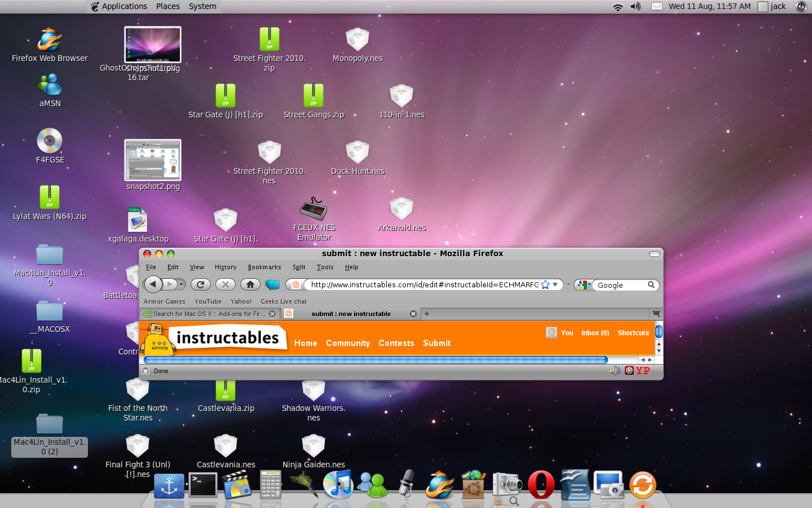The image size is (812, 508).
Task: Click the YP icon in the status bar
Action: (642, 371)
